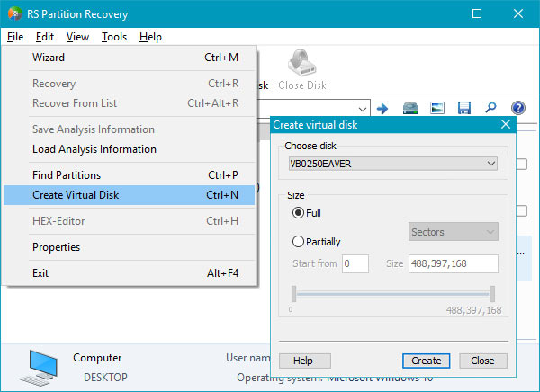The height and width of the screenshot is (392, 540).
Task: Open the File menu
Action: click(15, 37)
